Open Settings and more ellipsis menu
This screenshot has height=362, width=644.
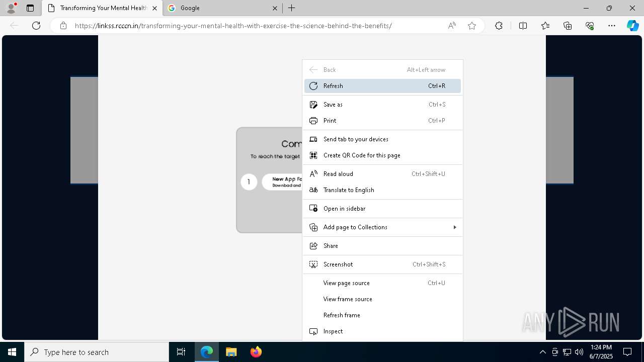[612, 26]
